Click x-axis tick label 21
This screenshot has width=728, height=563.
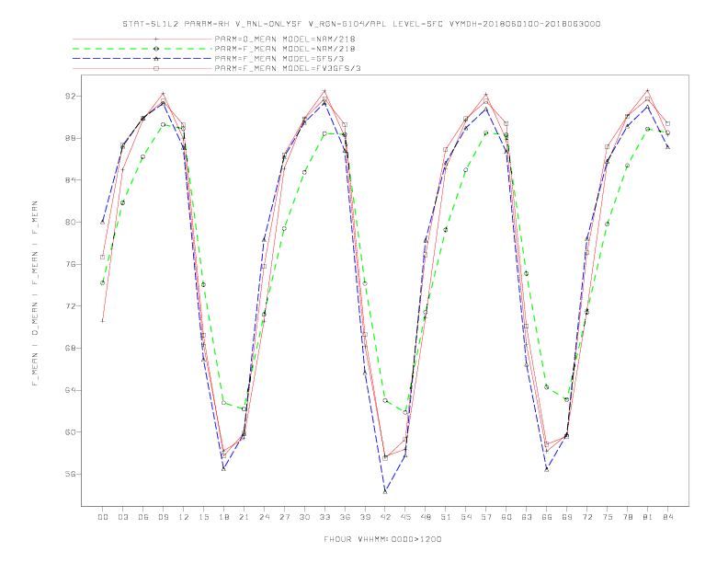tap(244, 517)
